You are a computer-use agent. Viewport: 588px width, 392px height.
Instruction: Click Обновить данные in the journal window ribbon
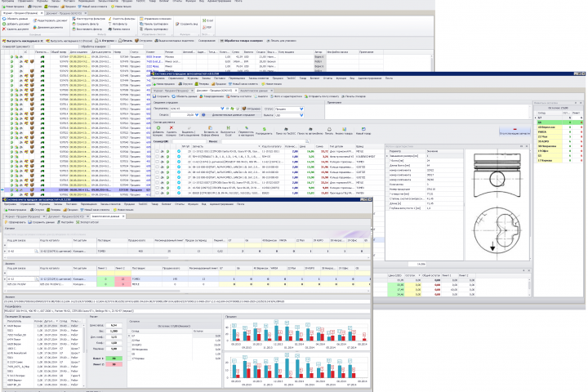(x=15, y=19)
